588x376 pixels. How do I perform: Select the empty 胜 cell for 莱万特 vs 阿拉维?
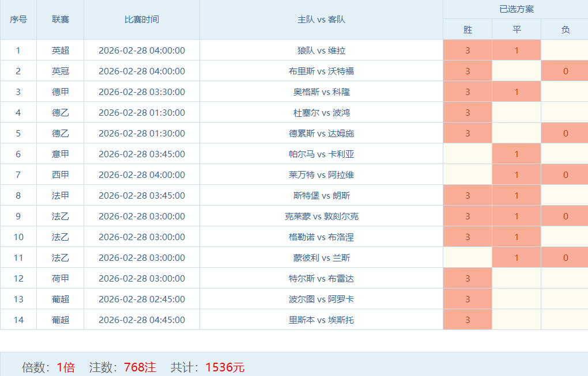click(x=468, y=174)
